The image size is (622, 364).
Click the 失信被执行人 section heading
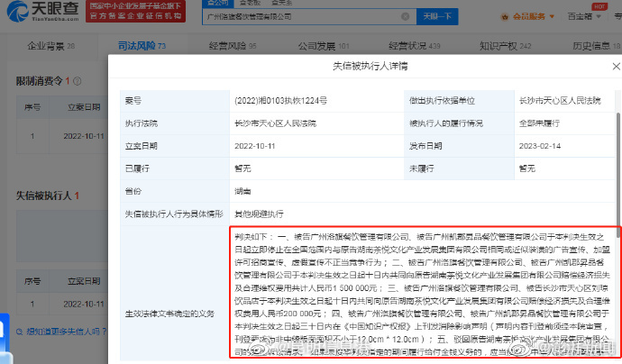click(43, 196)
